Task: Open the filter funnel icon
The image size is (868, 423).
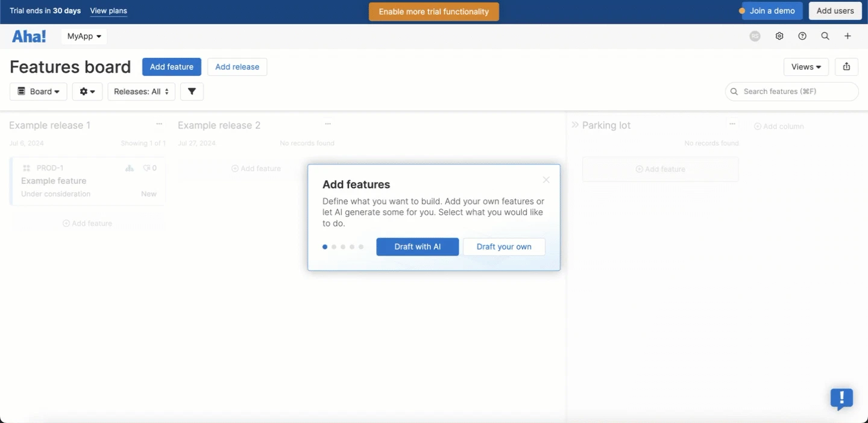Action: click(192, 92)
